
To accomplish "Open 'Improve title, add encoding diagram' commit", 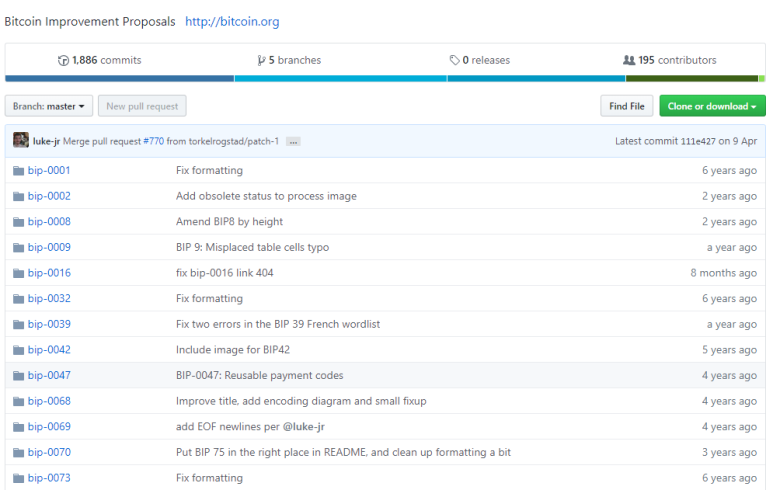I will pyautogui.click(x=301, y=401).
